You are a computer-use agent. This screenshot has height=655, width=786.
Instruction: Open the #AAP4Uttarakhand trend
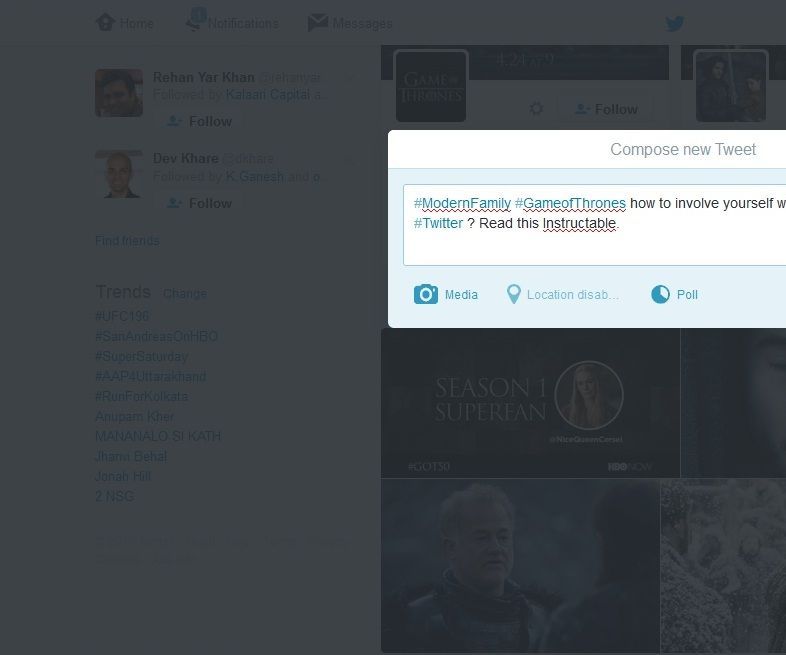click(150, 376)
